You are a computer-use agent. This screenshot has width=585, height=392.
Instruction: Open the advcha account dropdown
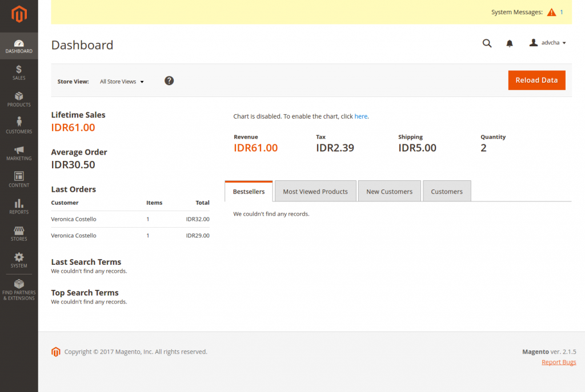pyautogui.click(x=548, y=43)
